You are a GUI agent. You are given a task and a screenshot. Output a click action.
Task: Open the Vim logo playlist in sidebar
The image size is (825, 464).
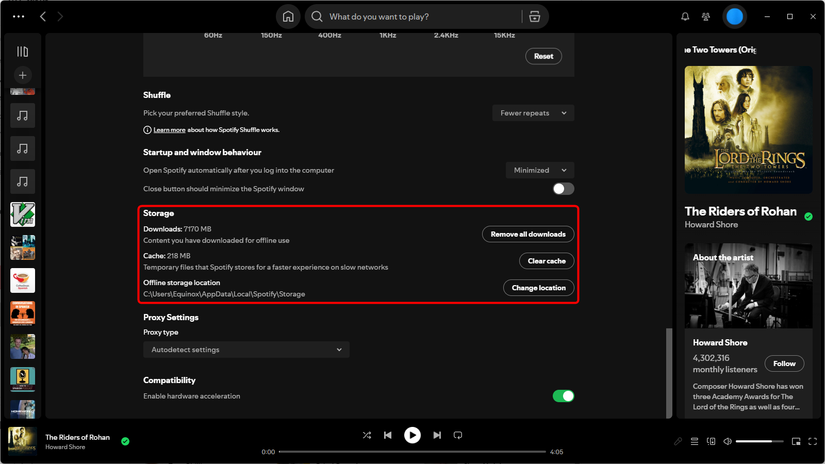(x=22, y=215)
